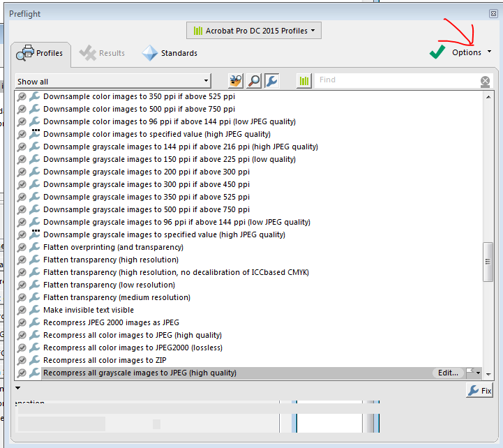Open the Options dropdown menu
Image resolution: width=503 pixels, height=448 pixels.
pos(472,52)
